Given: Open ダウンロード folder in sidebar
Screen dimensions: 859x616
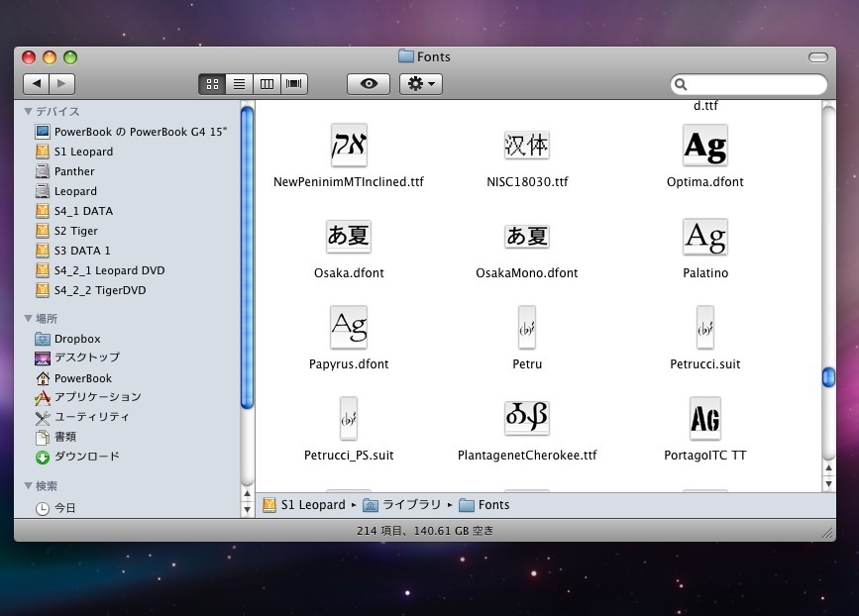Looking at the screenshot, I should (x=86, y=457).
